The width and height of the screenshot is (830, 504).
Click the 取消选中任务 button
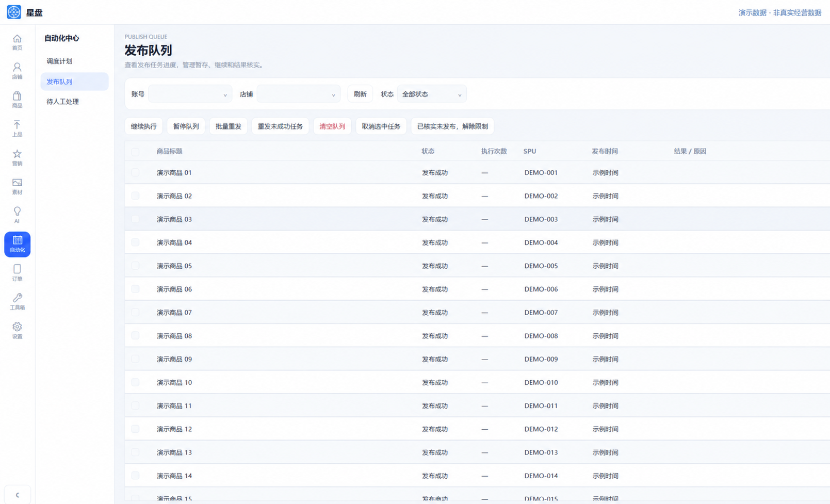[381, 126]
